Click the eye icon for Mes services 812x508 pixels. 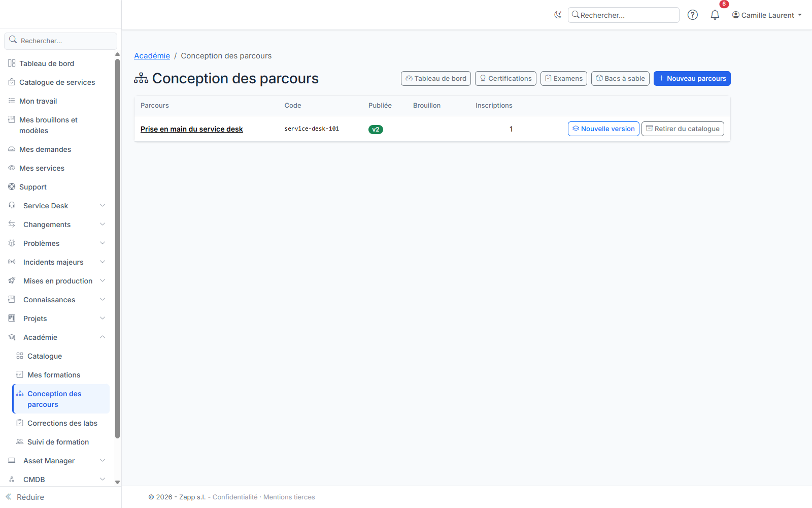pyautogui.click(x=12, y=168)
